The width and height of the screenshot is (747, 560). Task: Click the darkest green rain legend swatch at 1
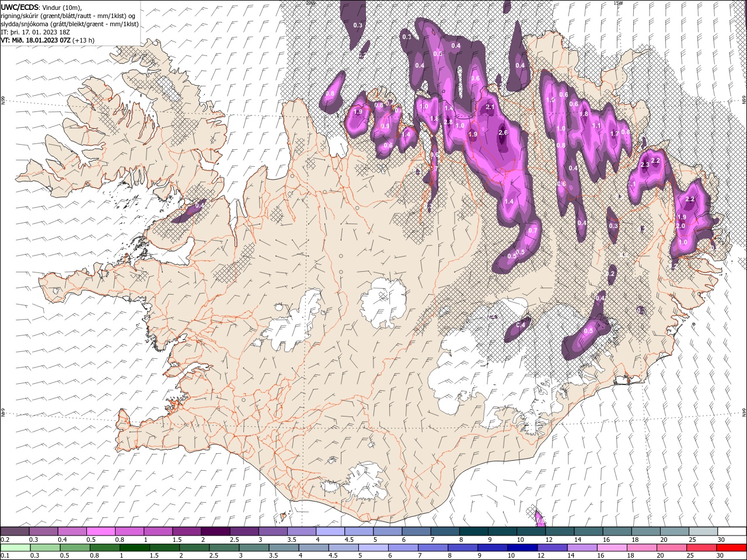[x=134, y=547]
